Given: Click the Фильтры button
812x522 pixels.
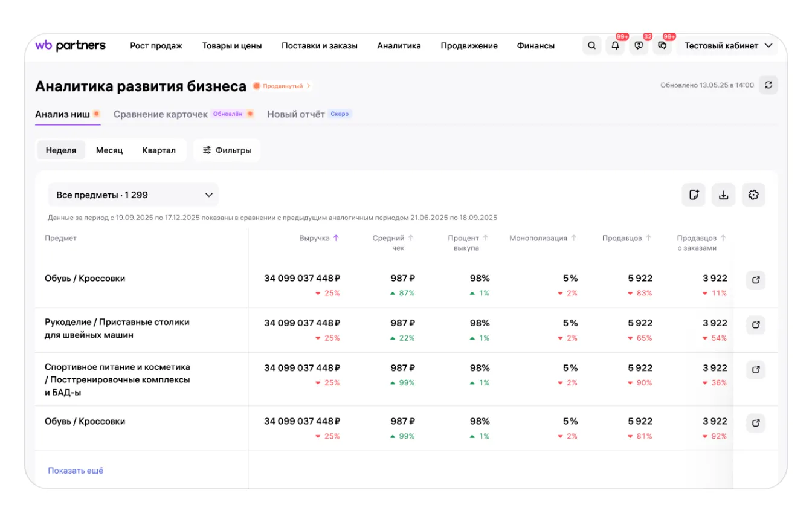Looking at the screenshot, I should pyautogui.click(x=227, y=150).
